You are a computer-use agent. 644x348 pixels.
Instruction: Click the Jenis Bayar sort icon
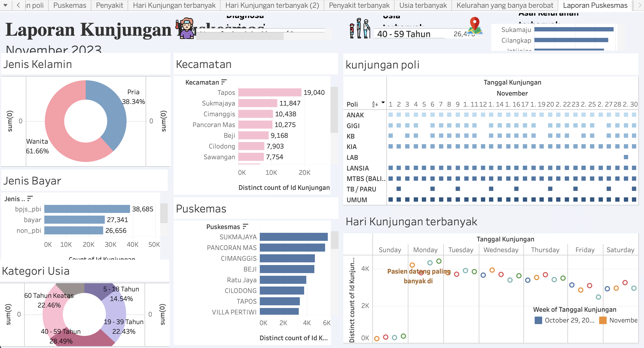(30, 198)
